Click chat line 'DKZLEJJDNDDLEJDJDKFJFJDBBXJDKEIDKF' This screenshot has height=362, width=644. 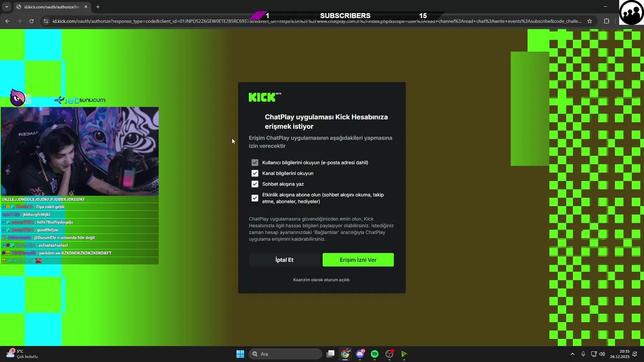click(x=43, y=199)
